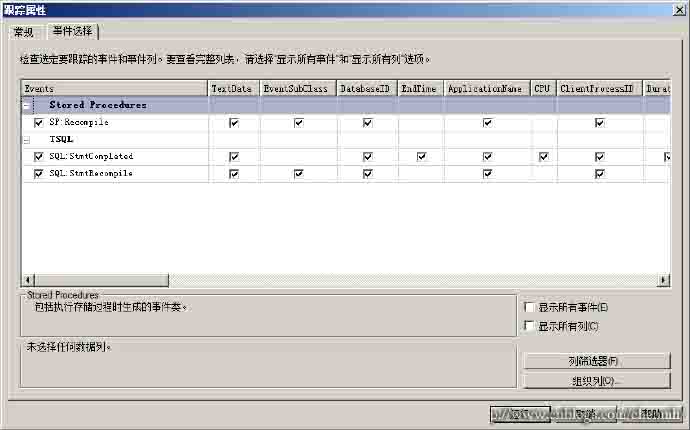Toggle TextData for SQL:StmtRecompile
Image resolution: width=690 pixels, height=430 pixels.
[234, 174]
